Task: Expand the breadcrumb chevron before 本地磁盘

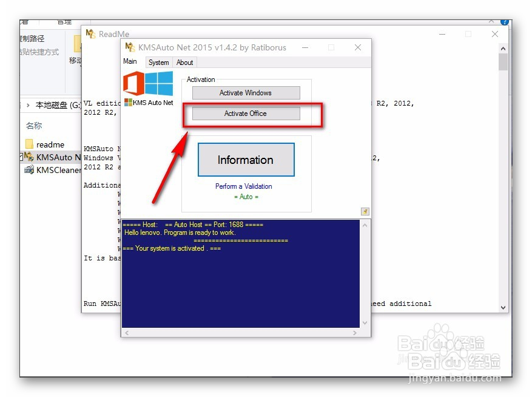Action: 28,105
